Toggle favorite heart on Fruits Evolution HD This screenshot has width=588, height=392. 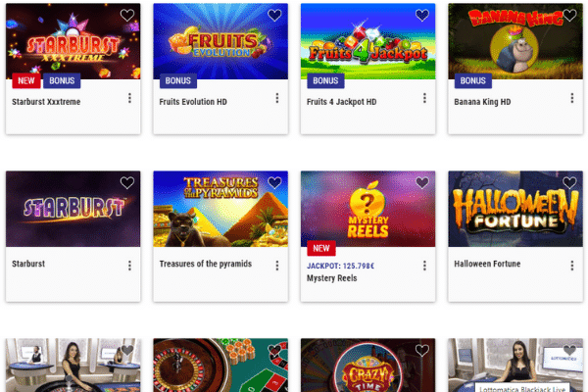click(274, 15)
